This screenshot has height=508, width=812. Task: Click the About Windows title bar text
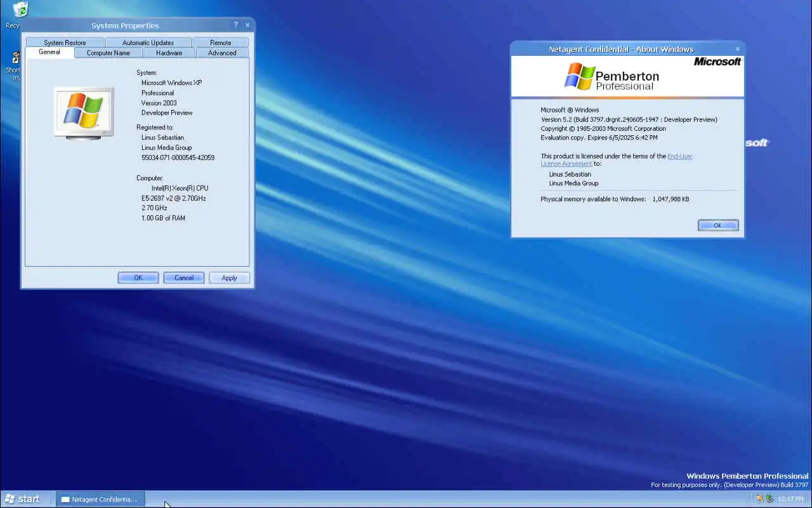[621, 49]
